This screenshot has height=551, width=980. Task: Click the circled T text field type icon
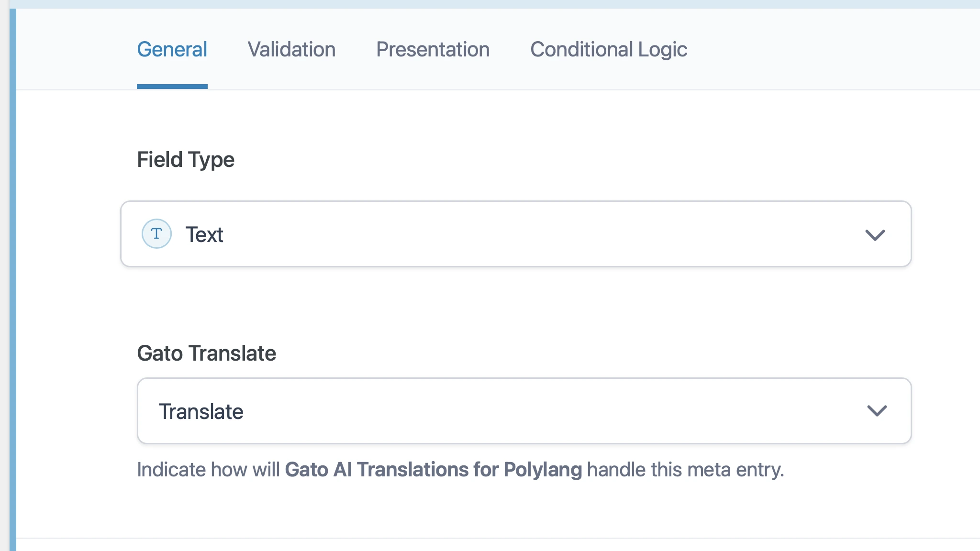156,234
